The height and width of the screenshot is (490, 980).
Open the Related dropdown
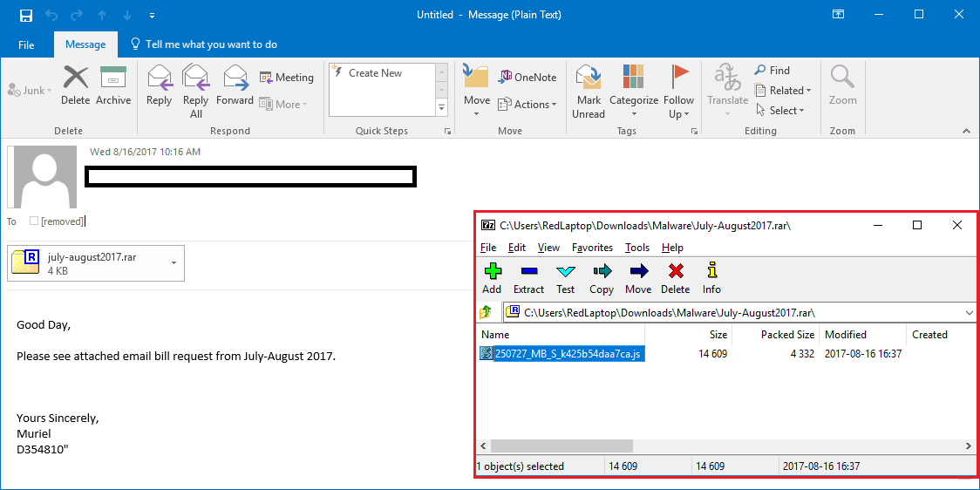[x=782, y=91]
